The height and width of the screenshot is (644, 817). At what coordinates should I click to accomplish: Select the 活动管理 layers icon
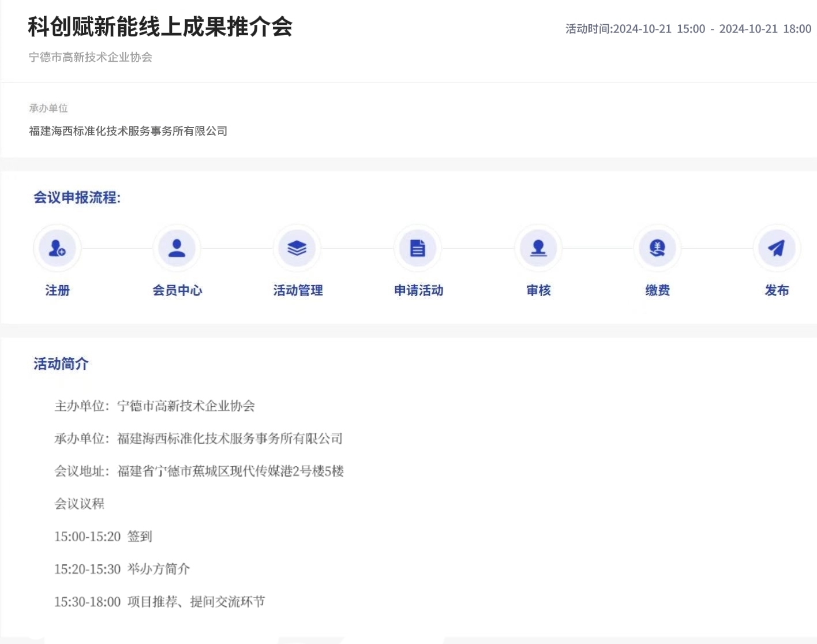click(297, 248)
